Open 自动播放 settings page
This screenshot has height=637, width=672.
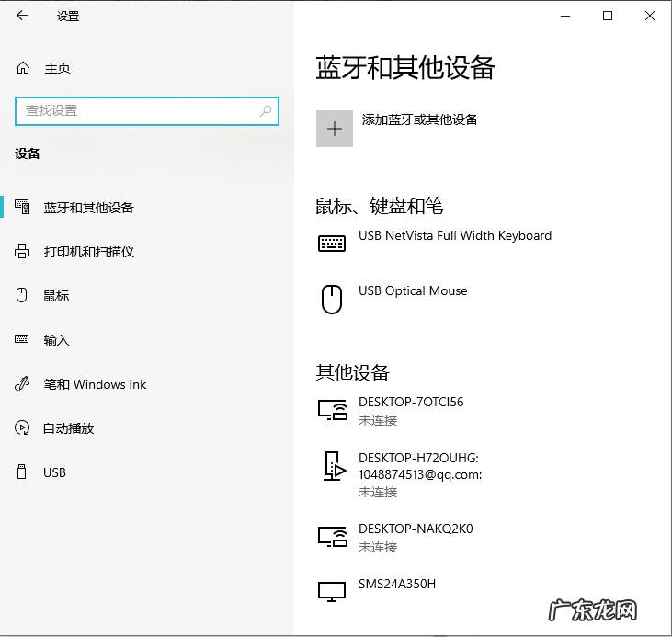(x=69, y=428)
